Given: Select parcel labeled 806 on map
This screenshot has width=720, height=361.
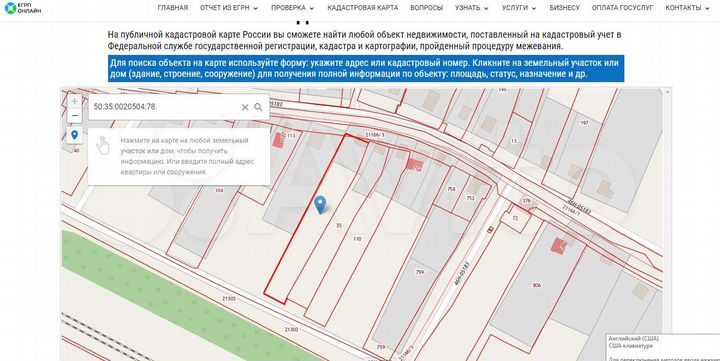Looking at the screenshot, I should 537,285.
